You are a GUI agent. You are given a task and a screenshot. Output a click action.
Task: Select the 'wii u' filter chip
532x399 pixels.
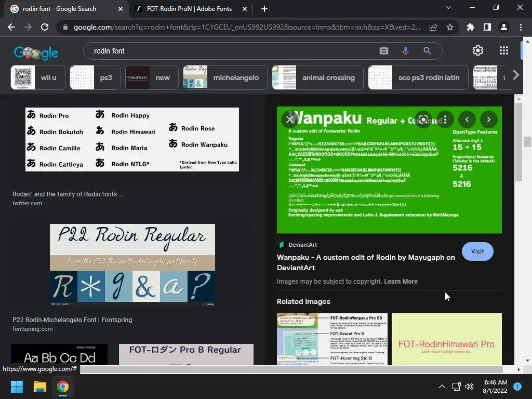(38, 78)
